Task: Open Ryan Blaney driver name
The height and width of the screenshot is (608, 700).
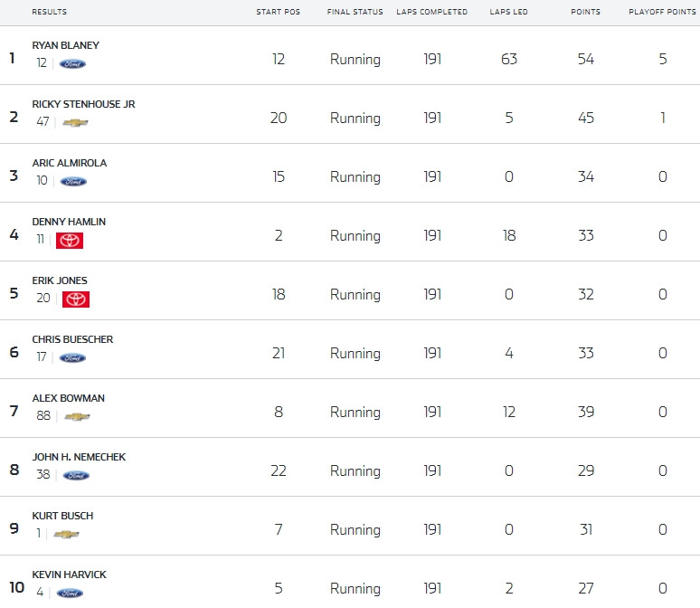Action: pos(66,45)
